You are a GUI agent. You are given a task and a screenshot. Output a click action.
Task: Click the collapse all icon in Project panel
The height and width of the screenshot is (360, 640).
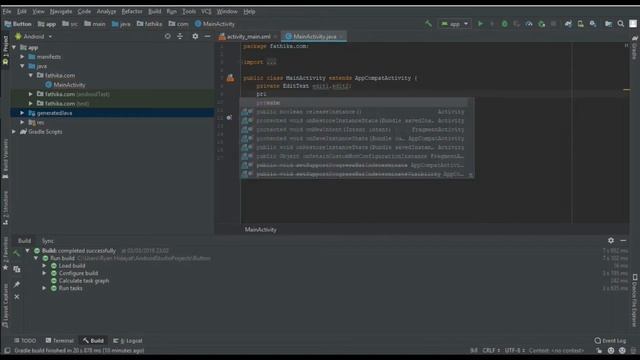180,36
